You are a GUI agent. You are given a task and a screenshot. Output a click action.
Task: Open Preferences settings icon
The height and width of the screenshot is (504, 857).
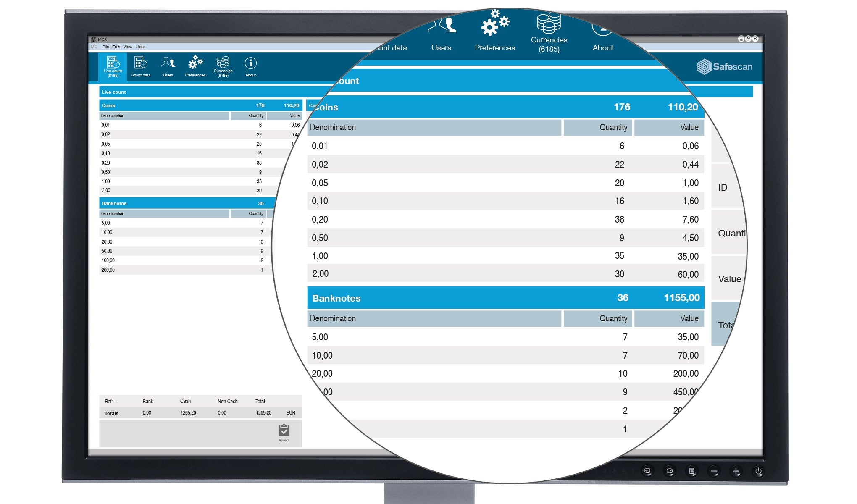(196, 66)
